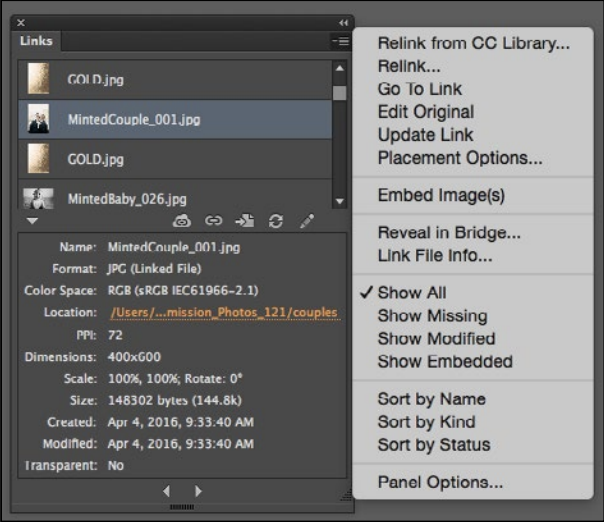Click MintedCouple_001.jpg thumbnail
The height and width of the screenshot is (522, 604).
(39, 119)
